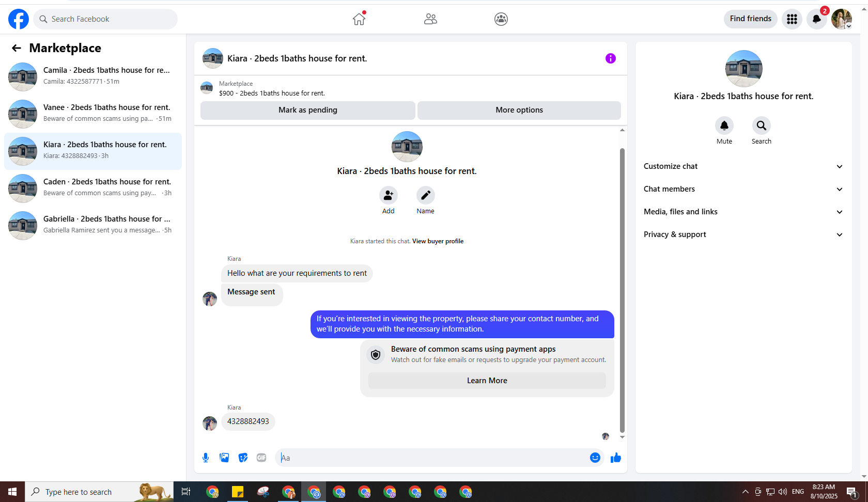This screenshot has width=868, height=502.
Task: Click Learn More on scam warning
Action: tap(487, 381)
